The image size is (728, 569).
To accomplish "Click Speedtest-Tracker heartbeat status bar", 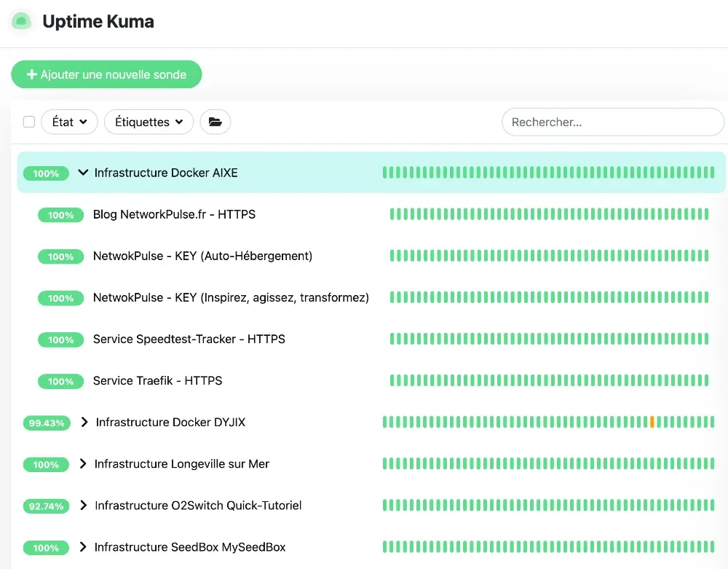I will point(549,339).
